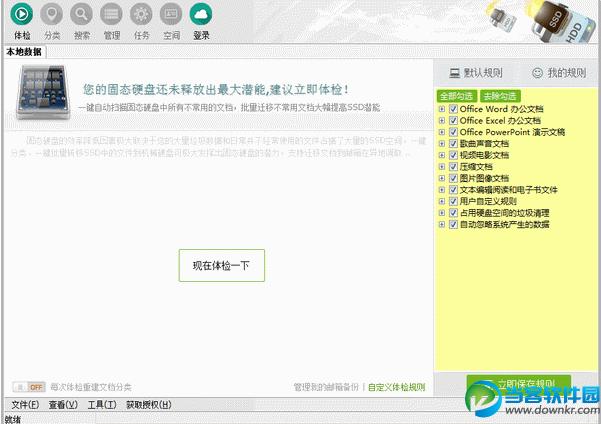
Task: Open the 管理我的邮箱备份 link
Action: click(x=327, y=387)
